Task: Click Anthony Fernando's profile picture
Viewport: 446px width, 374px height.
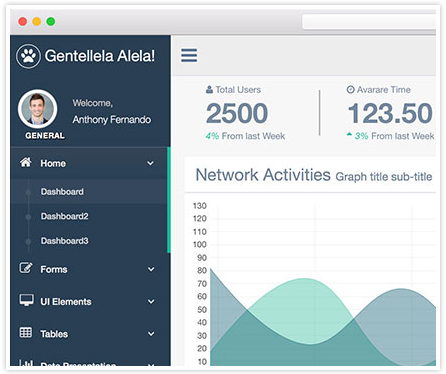Action: [37, 109]
